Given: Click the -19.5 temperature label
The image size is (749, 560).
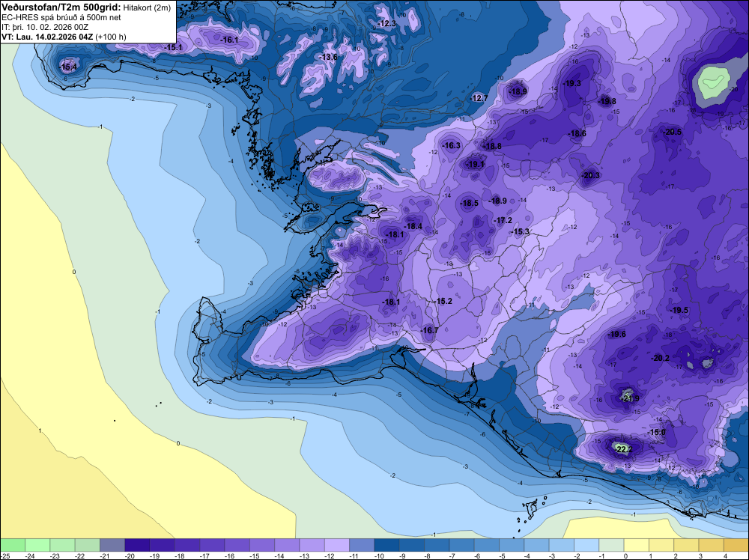Looking at the screenshot, I should coord(679,310).
